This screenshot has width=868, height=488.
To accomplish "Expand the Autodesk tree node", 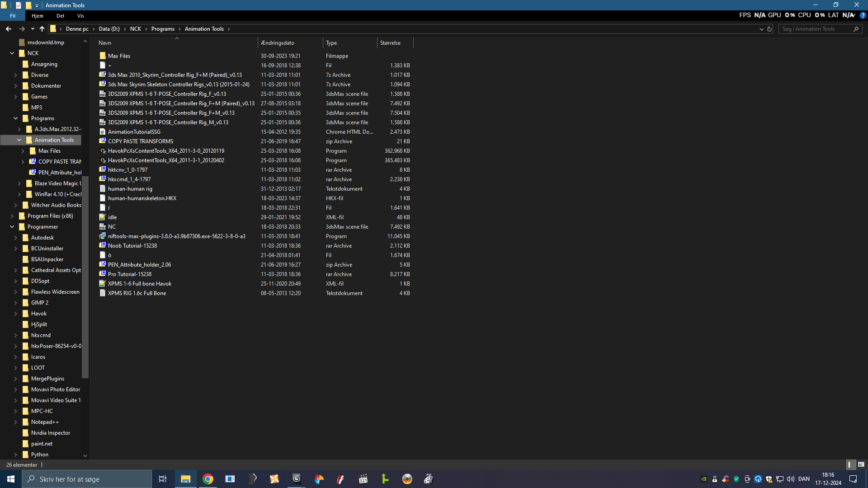I will tap(16, 238).
